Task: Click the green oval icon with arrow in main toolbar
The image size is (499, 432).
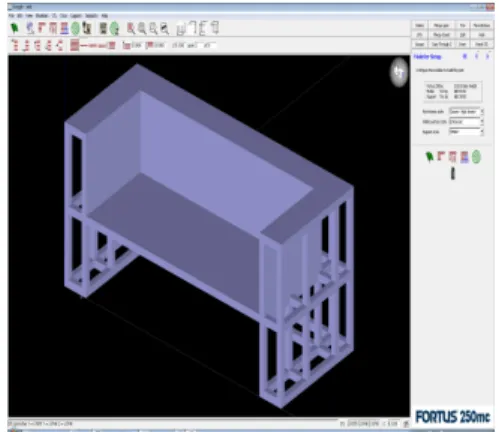Action: (115, 29)
